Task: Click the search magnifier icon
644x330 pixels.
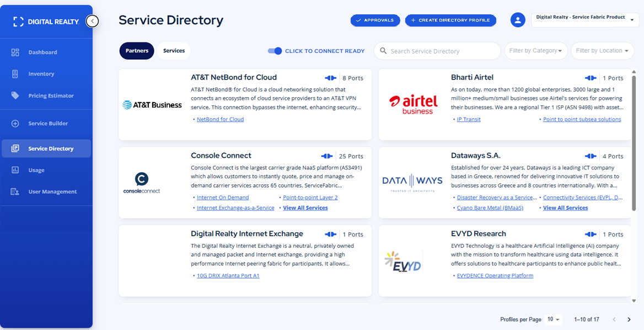Action: click(383, 51)
